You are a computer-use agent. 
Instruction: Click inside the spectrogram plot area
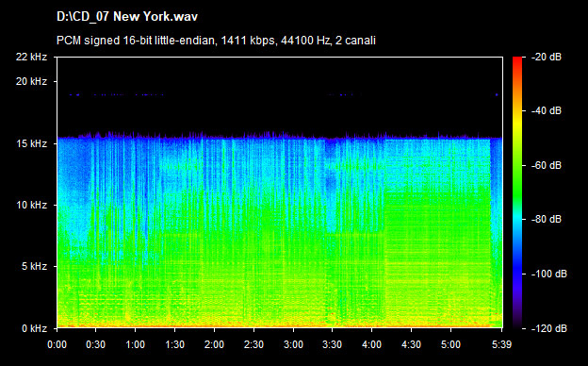click(280, 192)
